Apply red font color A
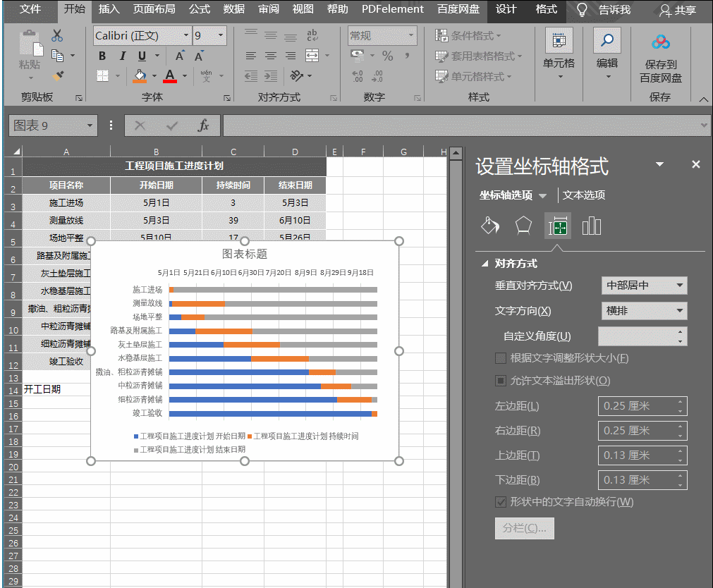This screenshot has width=713, height=588. pyautogui.click(x=169, y=75)
